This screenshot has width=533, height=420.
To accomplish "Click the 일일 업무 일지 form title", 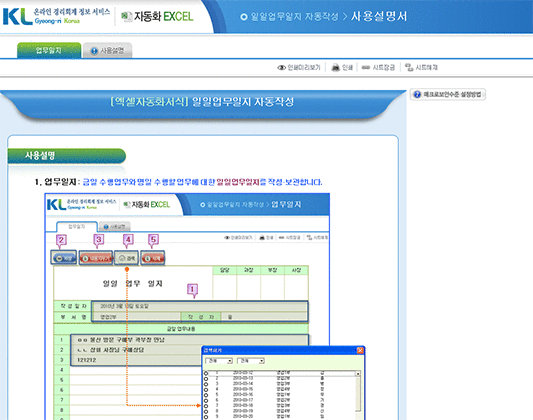I will point(133,283).
